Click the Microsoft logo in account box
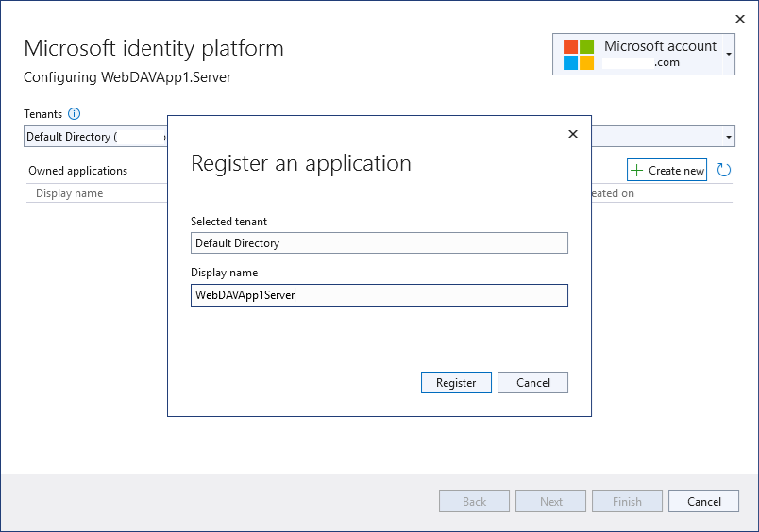 coord(579,55)
